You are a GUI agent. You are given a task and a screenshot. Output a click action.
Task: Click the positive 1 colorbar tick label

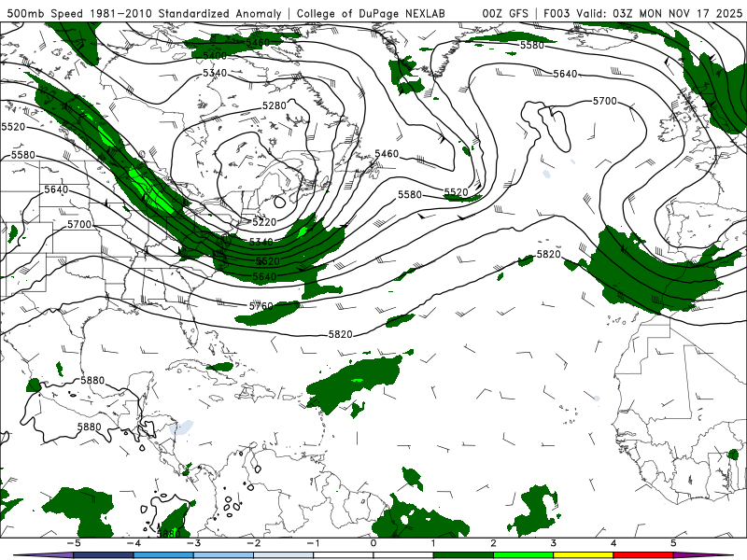click(433, 543)
